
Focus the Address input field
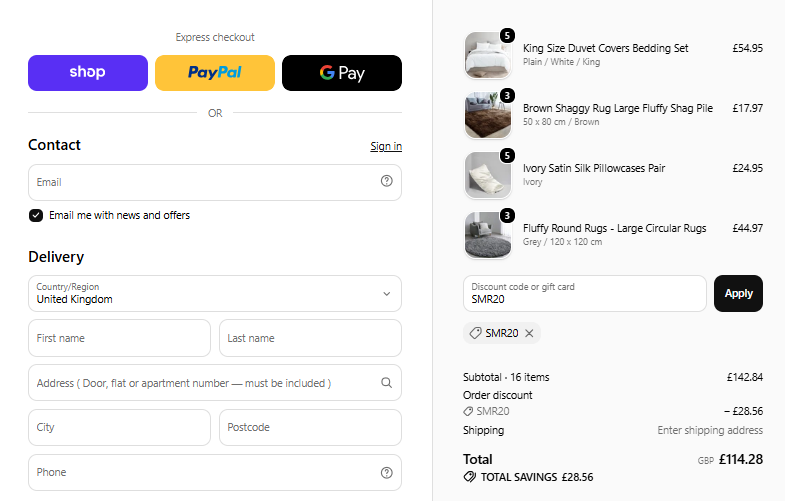[215, 383]
